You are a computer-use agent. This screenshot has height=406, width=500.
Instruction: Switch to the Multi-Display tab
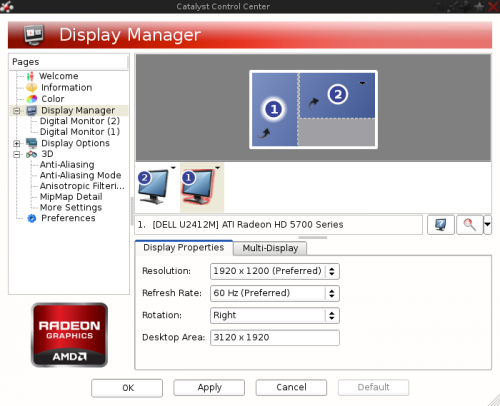click(270, 248)
